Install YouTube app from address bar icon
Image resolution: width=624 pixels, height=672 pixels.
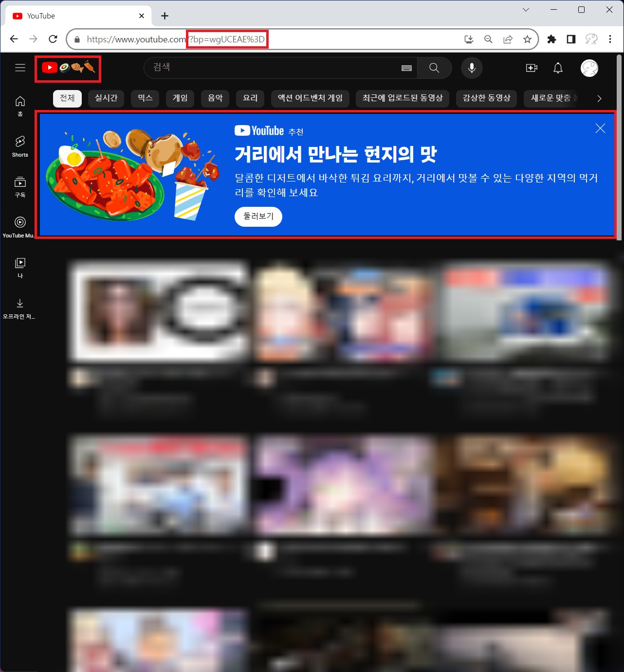(469, 39)
